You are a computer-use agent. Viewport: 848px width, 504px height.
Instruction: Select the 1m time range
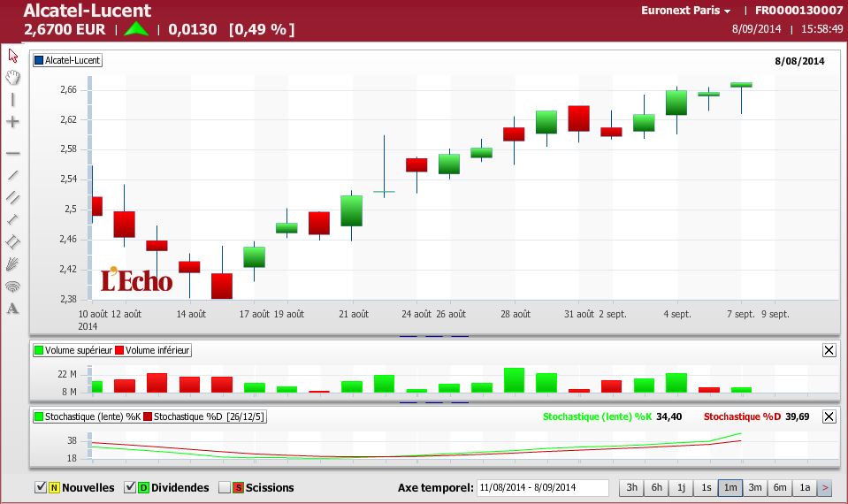tap(730, 488)
